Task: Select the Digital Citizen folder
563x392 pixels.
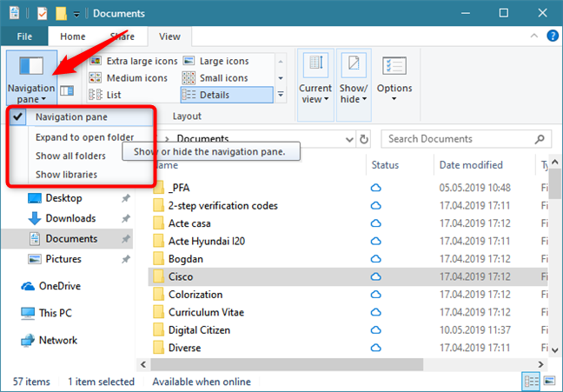Action: 199,329
